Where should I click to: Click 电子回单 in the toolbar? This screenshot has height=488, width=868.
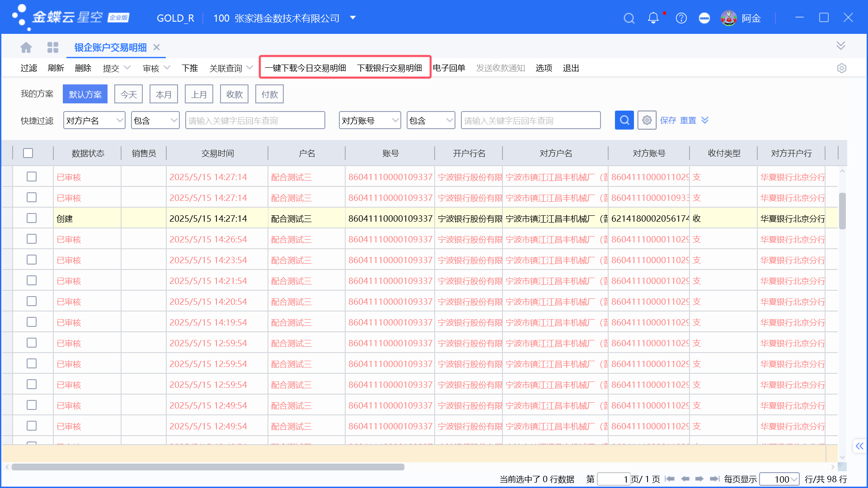pyautogui.click(x=449, y=68)
